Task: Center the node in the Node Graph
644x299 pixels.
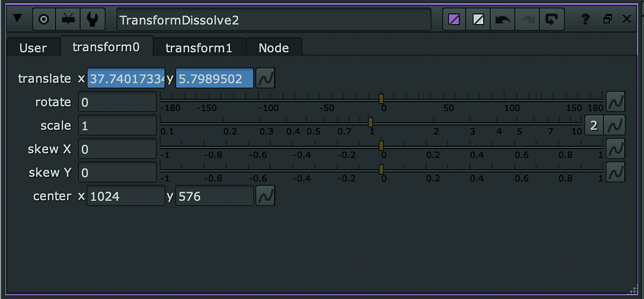Action: click(x=44, y=19)
